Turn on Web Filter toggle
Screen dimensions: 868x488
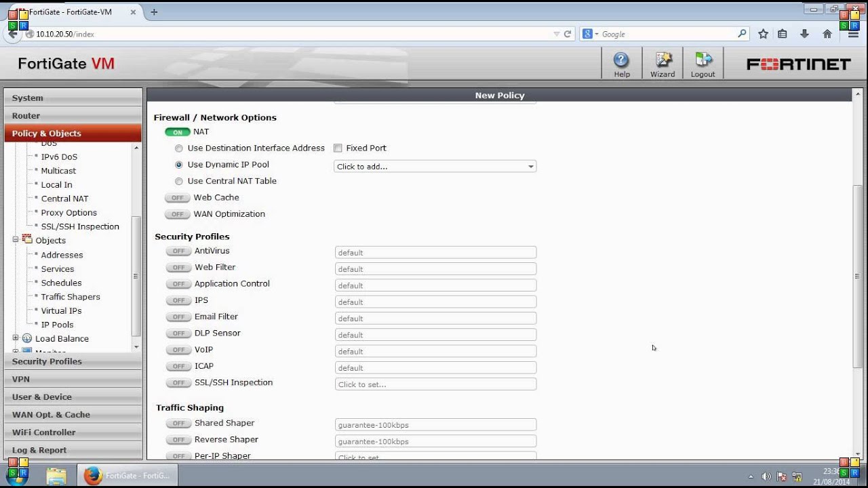tap(178, 268)
